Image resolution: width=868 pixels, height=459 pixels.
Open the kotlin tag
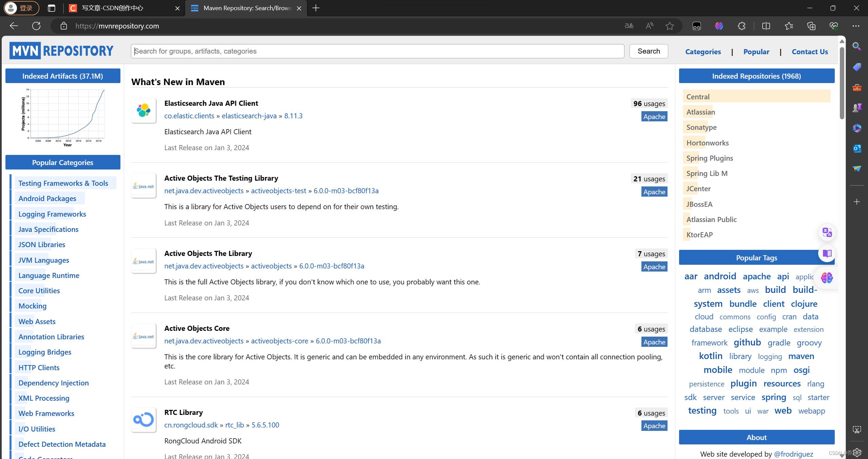pos(711,356)
